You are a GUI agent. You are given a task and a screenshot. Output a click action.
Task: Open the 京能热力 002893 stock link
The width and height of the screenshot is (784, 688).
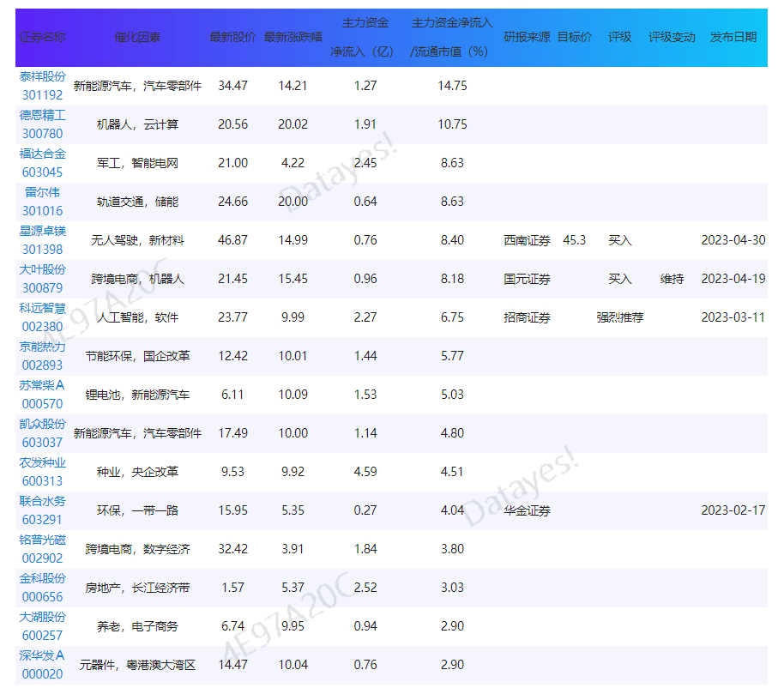(x=43, y=356)
